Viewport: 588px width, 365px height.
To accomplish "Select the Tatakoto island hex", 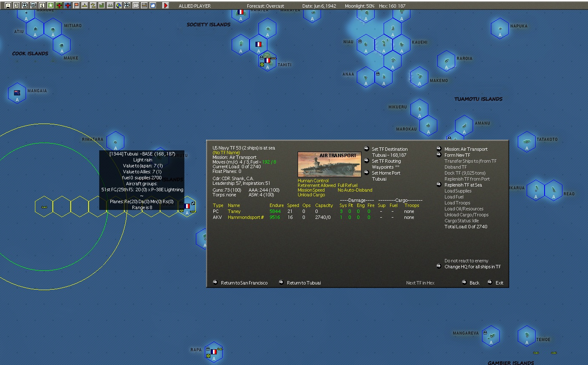I will 527,142.
